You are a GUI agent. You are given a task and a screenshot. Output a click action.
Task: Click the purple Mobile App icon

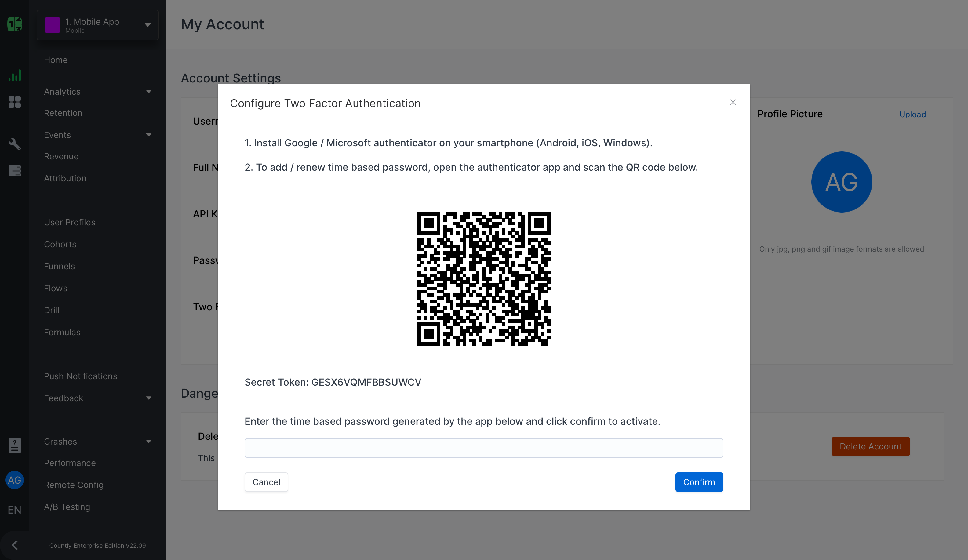pyautogui.click(x=52, y=25)
